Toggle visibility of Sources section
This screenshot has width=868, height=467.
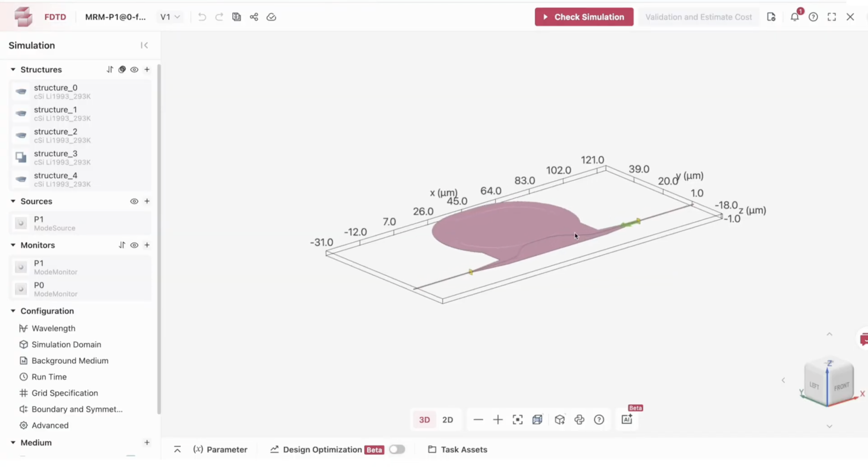[x=134, y=201]
